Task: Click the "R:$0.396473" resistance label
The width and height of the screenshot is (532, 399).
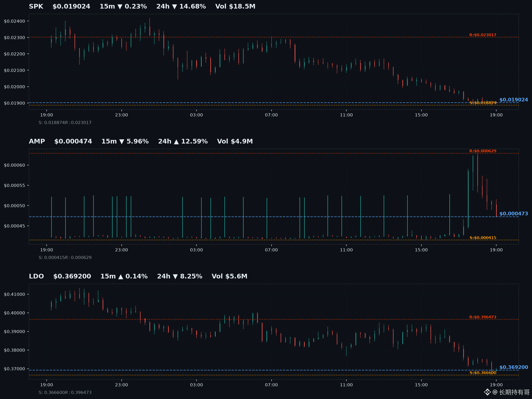Action: pos(483,317)
